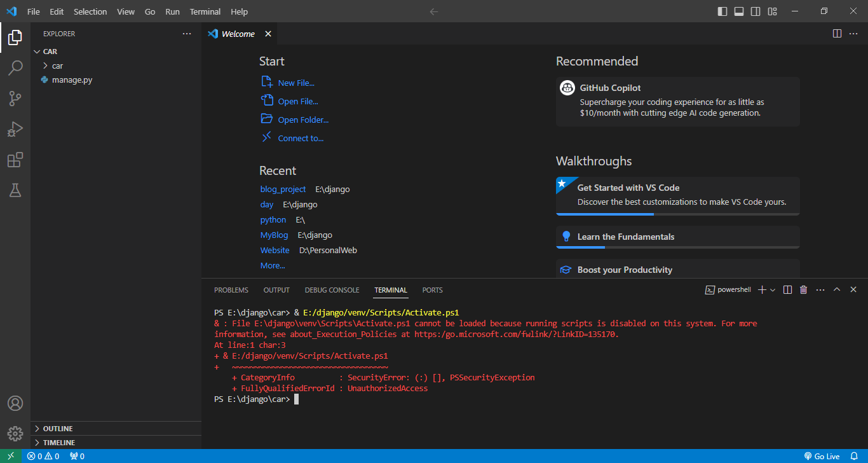Click the Go Back arrow in title bar
The height and width of the screenshot is (463, 868).
tap(434, 11)
